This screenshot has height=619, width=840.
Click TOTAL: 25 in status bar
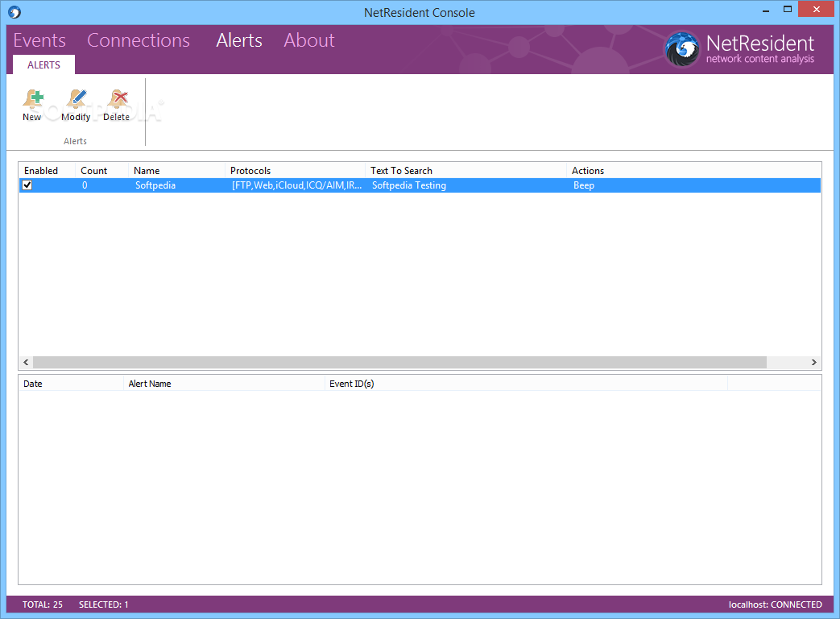[43, 604]
